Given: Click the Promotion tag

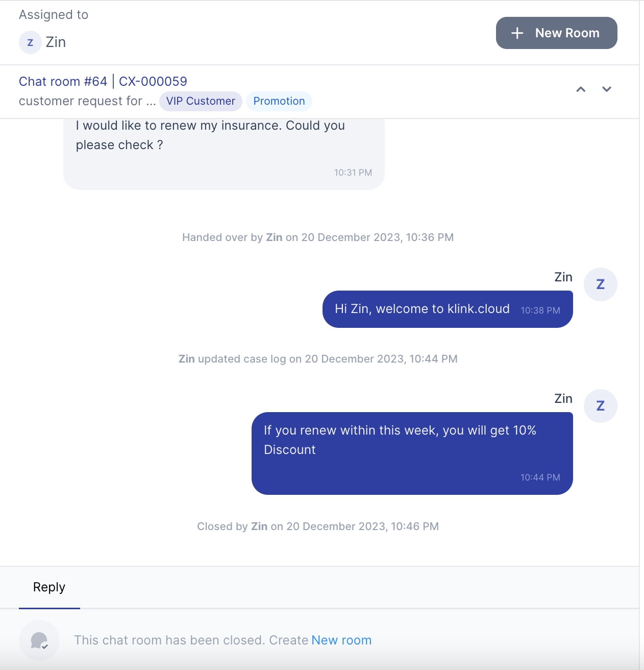Looking at the screenshot, I should pos(279,101).
